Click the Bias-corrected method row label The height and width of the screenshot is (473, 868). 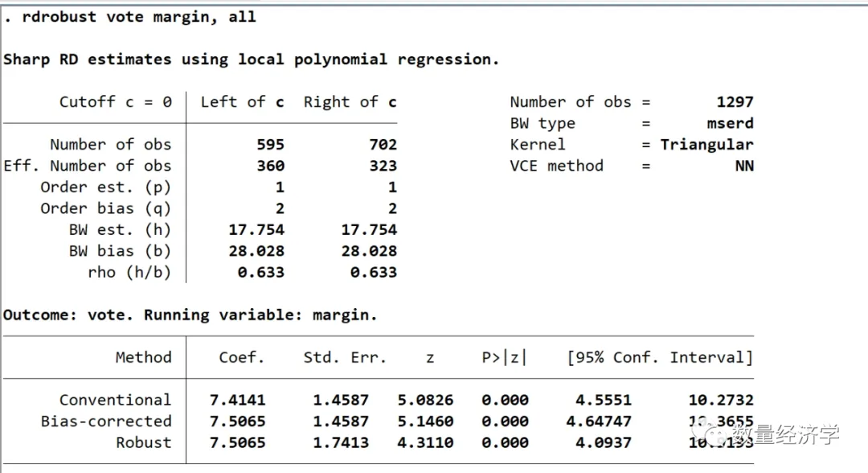click(106, 422)
